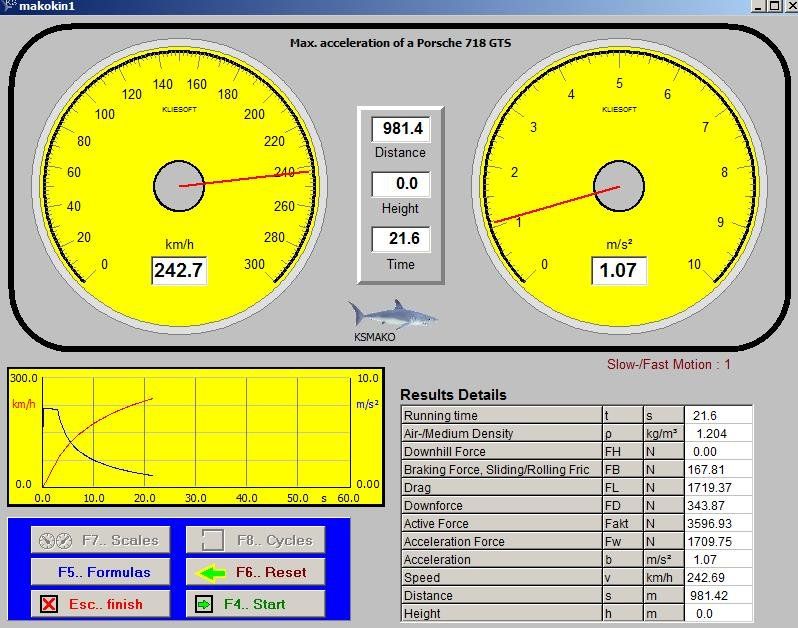
Task: Click the green start arrow icon
Action: tap(204, 605)
